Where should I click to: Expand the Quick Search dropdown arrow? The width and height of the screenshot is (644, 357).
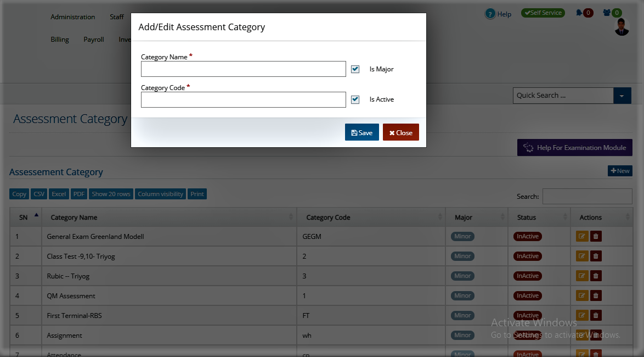coord(622,96)
